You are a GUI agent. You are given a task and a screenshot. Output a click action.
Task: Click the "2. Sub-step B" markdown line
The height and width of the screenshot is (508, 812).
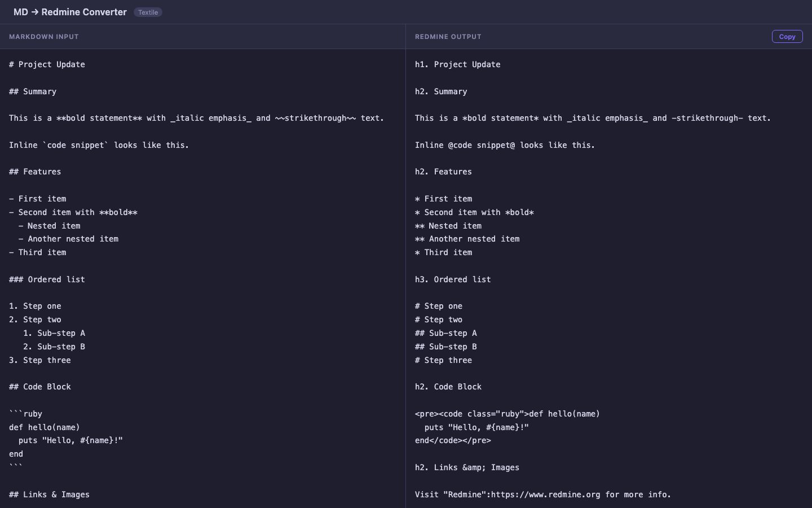tap(54, 347)
